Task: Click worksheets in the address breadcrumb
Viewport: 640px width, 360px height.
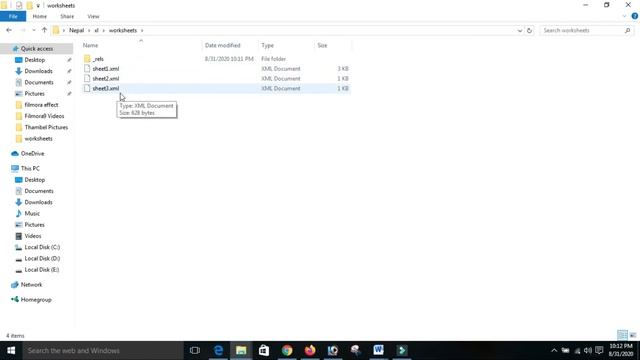Action: click(x=122, y=30)
